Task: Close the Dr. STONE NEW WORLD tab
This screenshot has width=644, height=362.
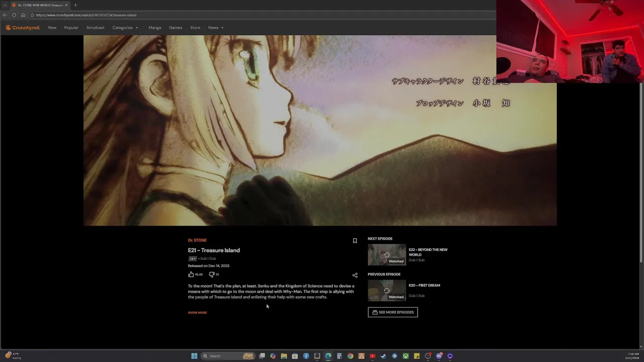Action: pyautogui.click(x=66, y=5)
